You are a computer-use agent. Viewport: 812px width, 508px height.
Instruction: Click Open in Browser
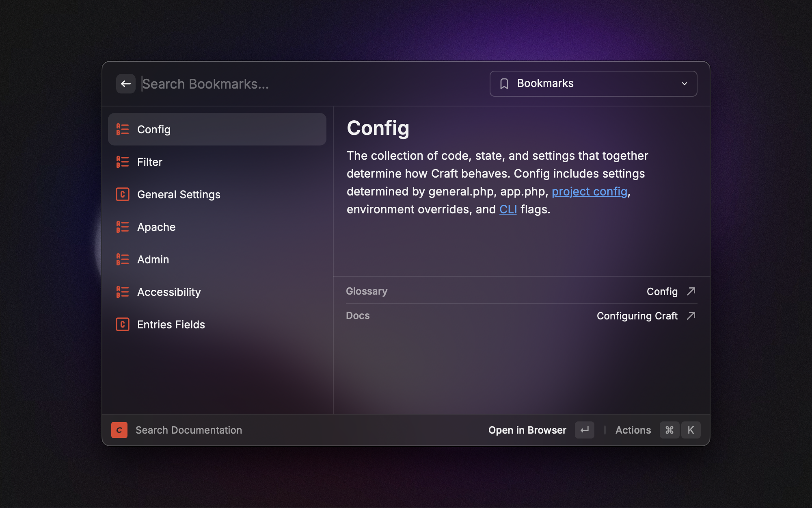coord(527,430)
